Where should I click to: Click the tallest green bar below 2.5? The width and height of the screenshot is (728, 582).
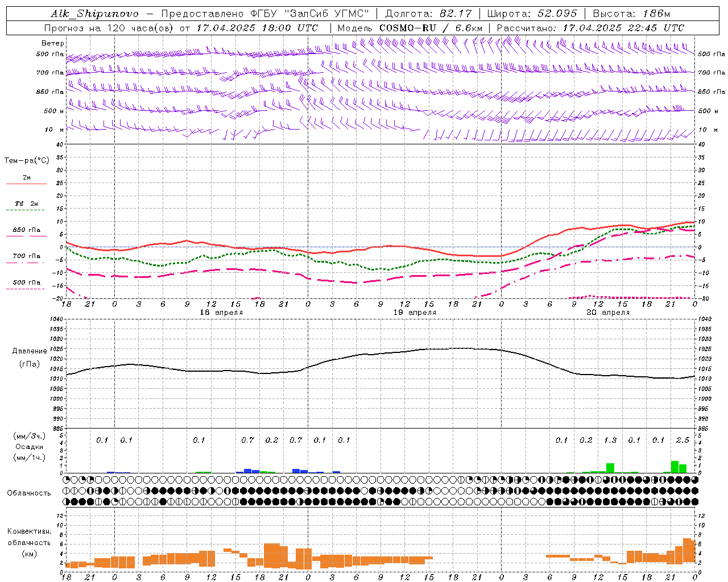coord(675,467)
